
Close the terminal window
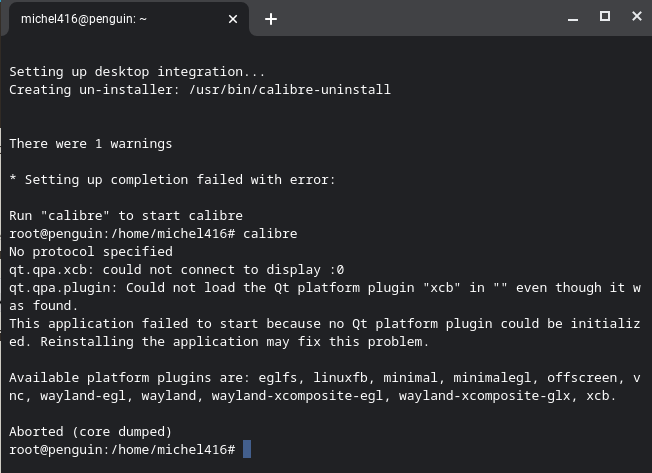635,17
